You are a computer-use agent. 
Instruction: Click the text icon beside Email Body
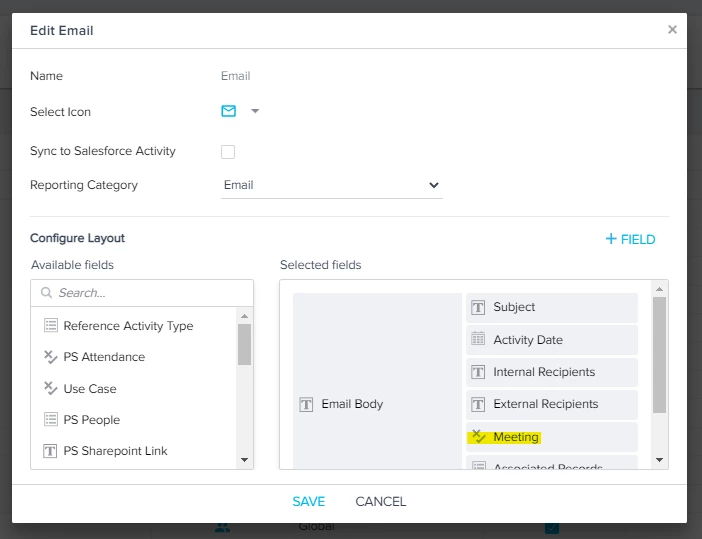point(306,404)
